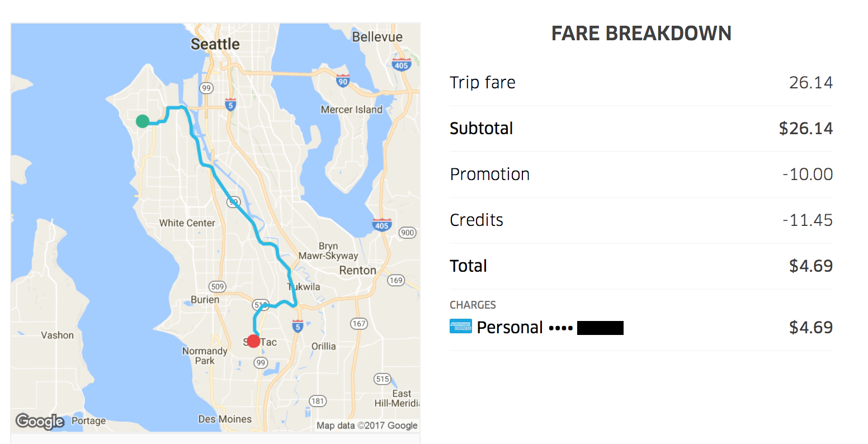868x444 pixels.
Task: Click the Seattle city label
Action: click(215, 44)
